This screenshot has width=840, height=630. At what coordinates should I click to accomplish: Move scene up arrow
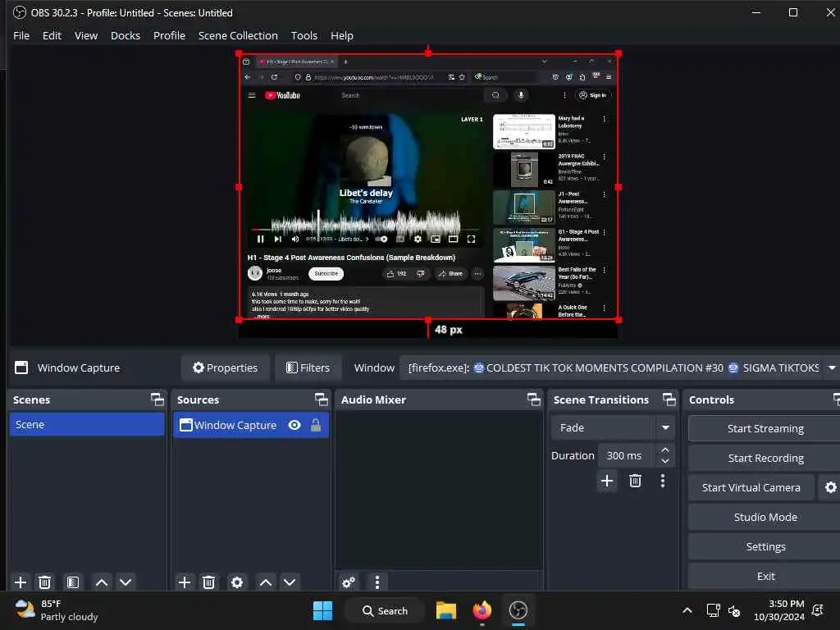point(101,582)
